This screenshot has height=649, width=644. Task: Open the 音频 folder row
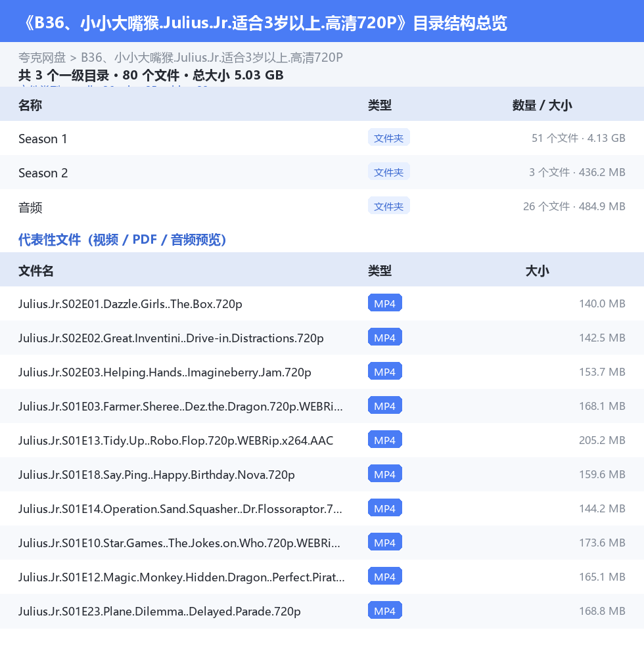[x=322, y=206]
